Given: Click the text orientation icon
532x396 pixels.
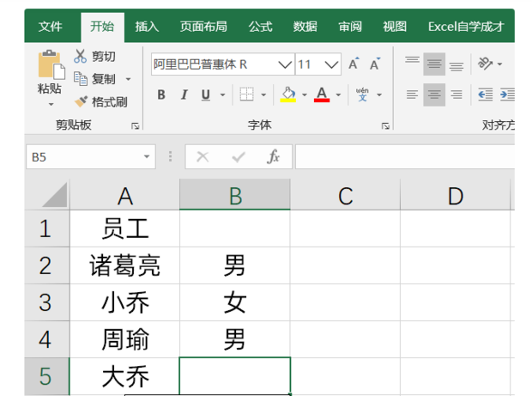Looking at the screenshot, I should (x=485, y=64).
